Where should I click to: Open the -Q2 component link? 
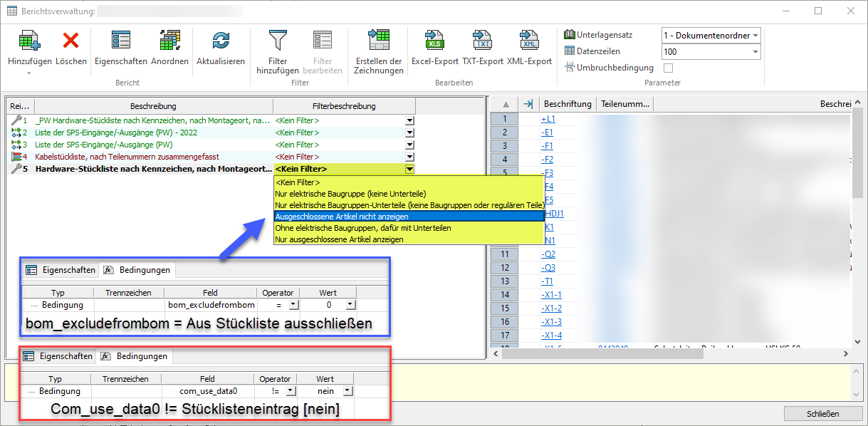548,254
